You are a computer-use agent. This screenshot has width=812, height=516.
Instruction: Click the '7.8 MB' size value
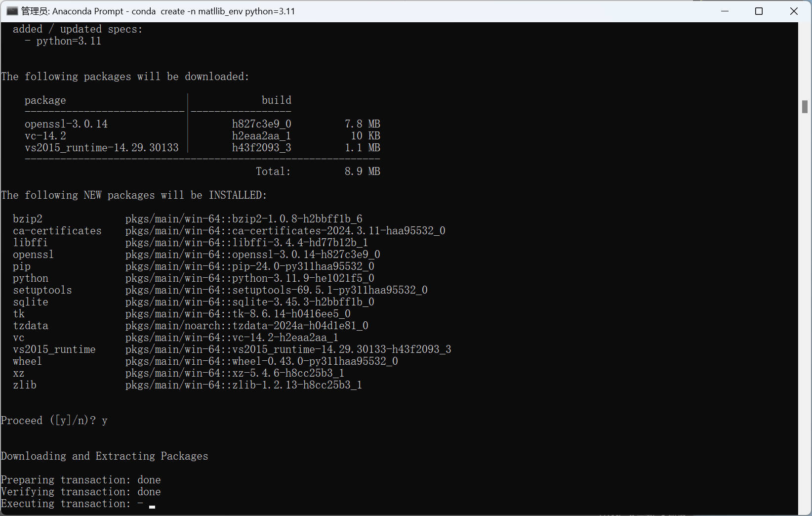[363, 124]
